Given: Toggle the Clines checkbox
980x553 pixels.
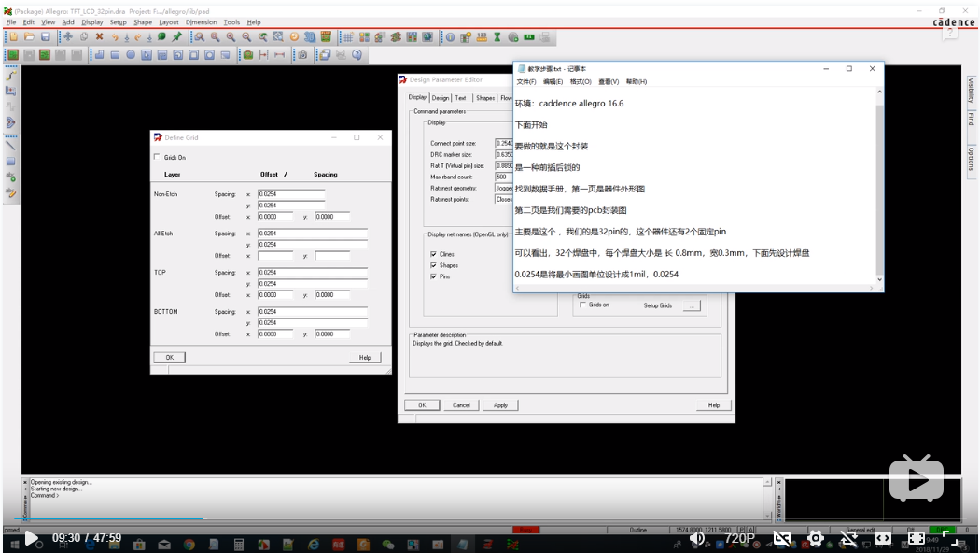Looking at the screenshot, I should 433,254.
